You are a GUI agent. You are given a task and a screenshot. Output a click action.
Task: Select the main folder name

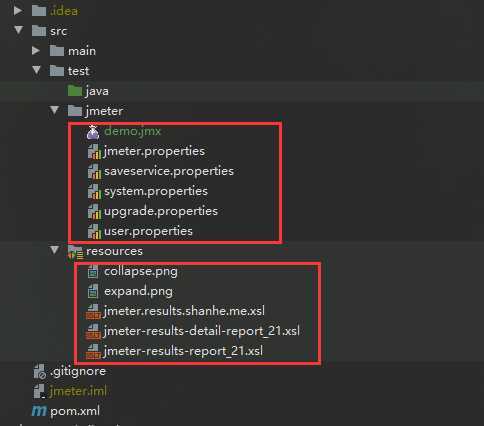click(x=82, y=51)
